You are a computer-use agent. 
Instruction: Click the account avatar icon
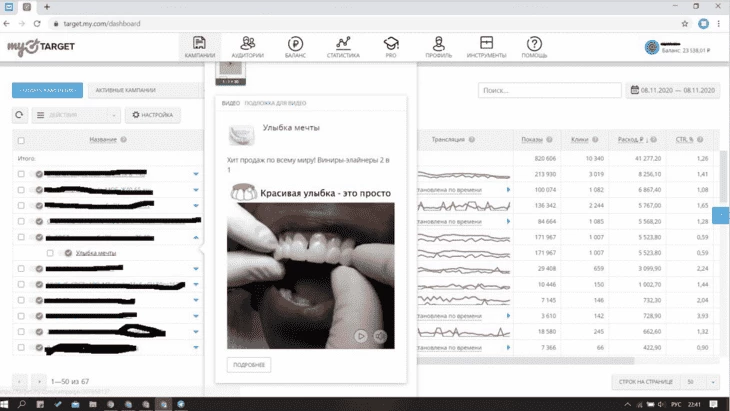(x=652, y=47)
